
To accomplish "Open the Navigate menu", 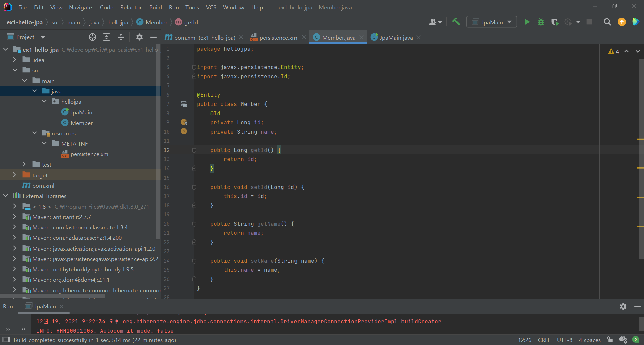I will click(80, 7).
